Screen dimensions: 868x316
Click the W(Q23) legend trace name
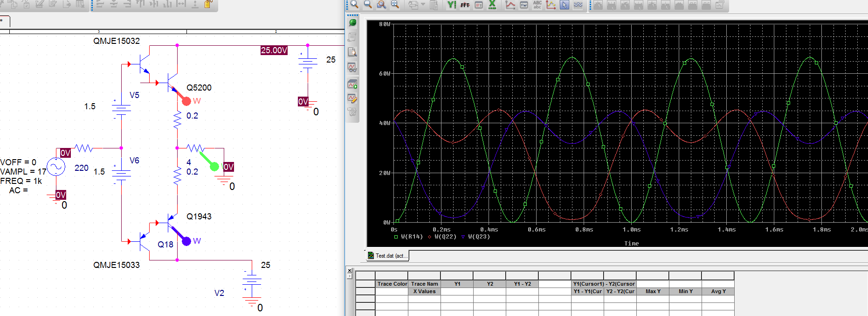click(479, 237)
